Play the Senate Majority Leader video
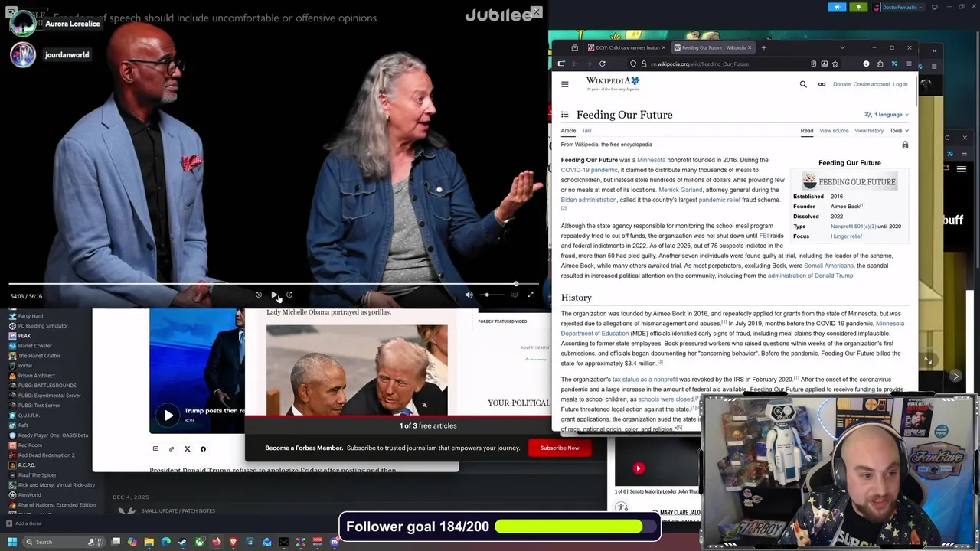980x551 pixels. (x=639, y=468)
